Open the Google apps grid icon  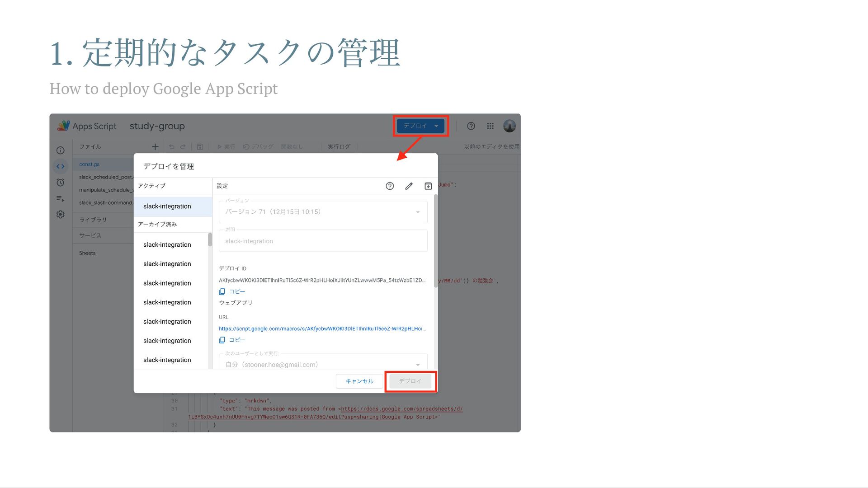(x=490, y=126)
